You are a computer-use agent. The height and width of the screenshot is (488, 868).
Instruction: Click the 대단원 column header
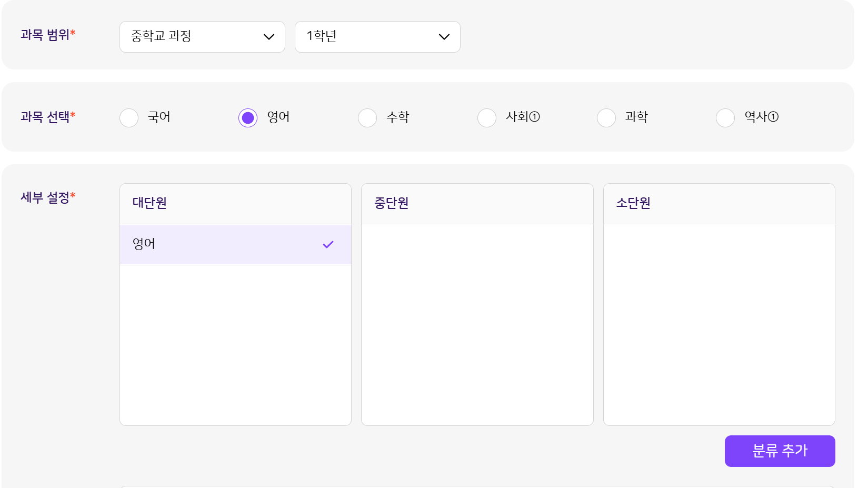pos(149,203)
